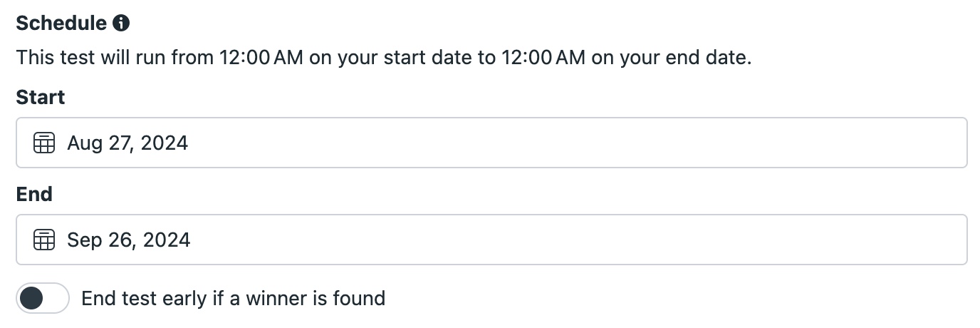Focus the End date input box
The height and width of the screenshot is (328, 980).
click(491, 240)
